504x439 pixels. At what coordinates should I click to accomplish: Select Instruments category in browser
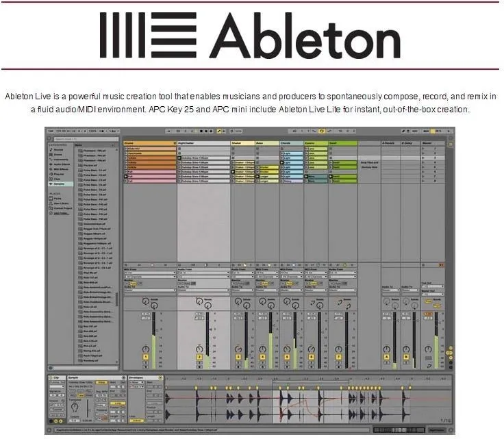point(61,160)
